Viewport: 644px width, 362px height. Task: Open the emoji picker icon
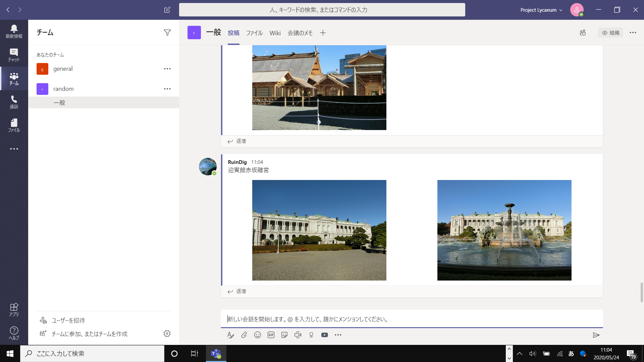(258, 335)
